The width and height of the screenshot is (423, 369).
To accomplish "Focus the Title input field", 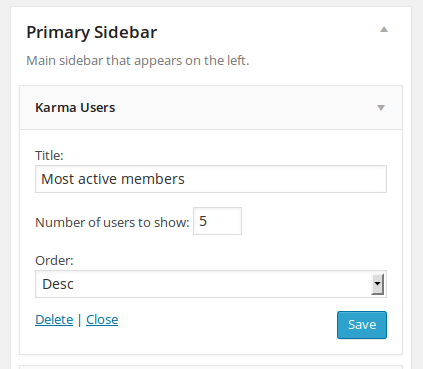I will pyautogui.click(x=211, y=179).
